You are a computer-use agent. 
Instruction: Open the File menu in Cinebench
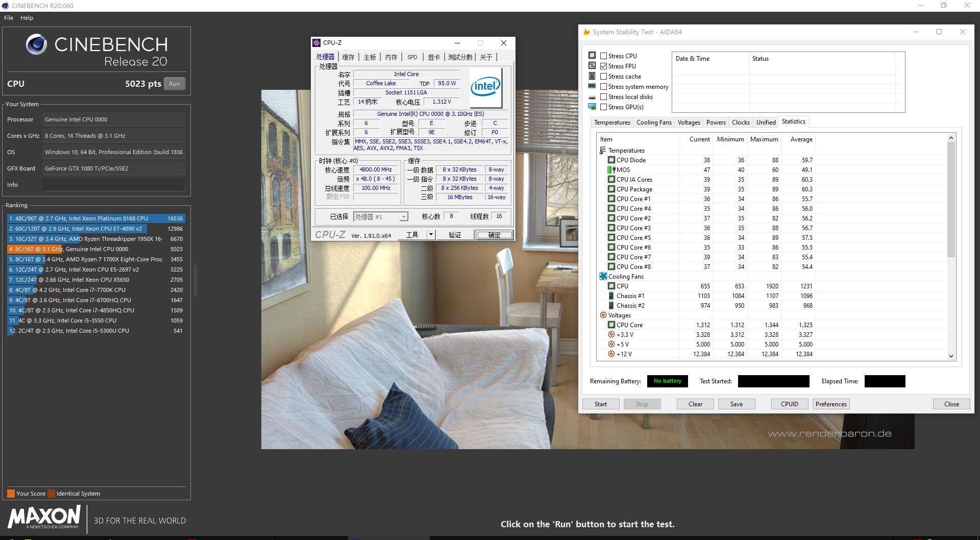click(x=9, y=18)
